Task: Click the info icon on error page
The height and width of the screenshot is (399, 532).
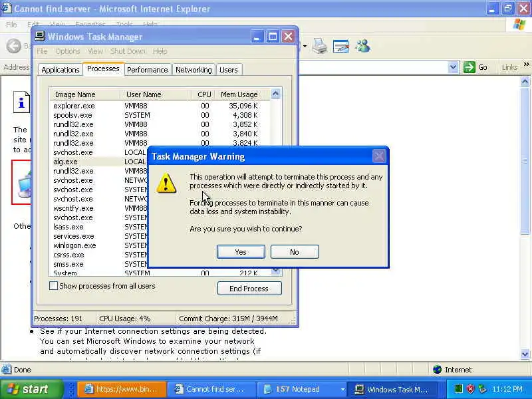Action: point(21,102)
